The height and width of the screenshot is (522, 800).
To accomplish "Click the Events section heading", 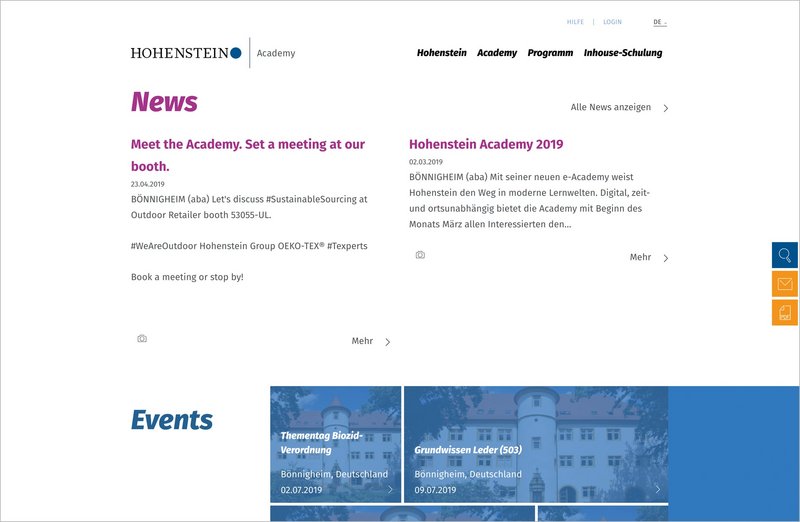I will click(171, 420).
